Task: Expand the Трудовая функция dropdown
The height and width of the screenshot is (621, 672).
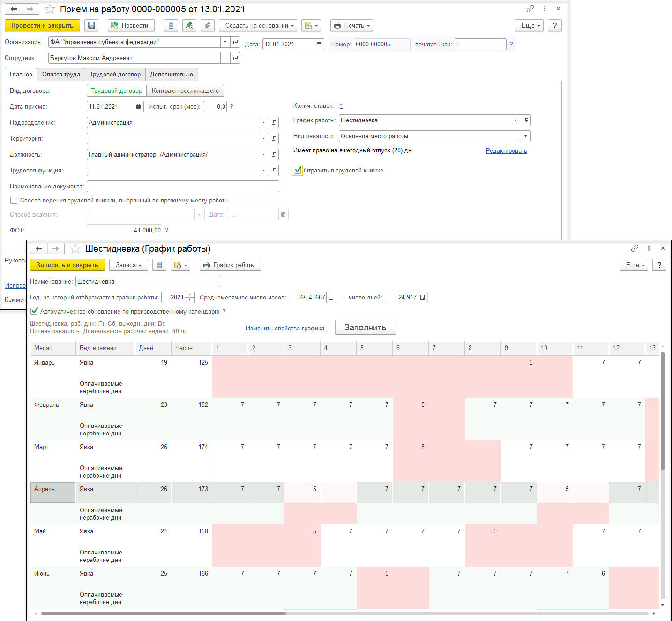Action: [264, 170]
